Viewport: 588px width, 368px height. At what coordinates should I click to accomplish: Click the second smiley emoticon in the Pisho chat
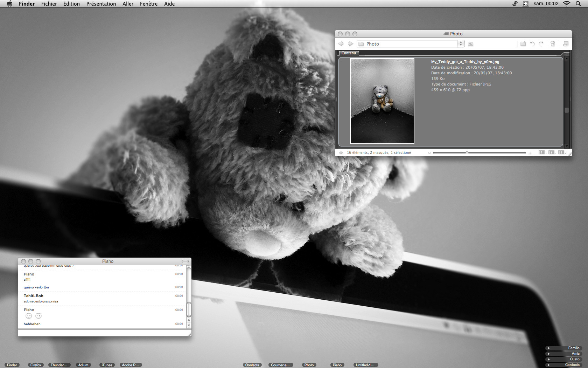pos(38,316)
